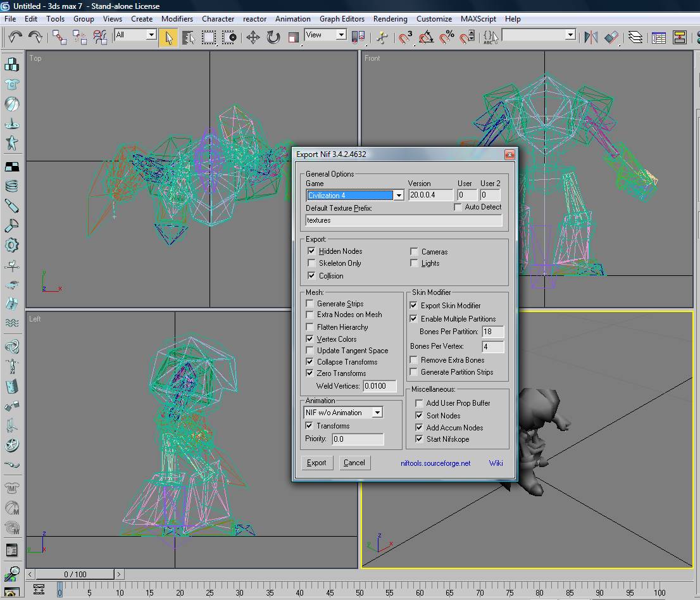
Task: Click the Mirror Selected Objects icon
Action: pyautogui.click(x=591, y=37)
